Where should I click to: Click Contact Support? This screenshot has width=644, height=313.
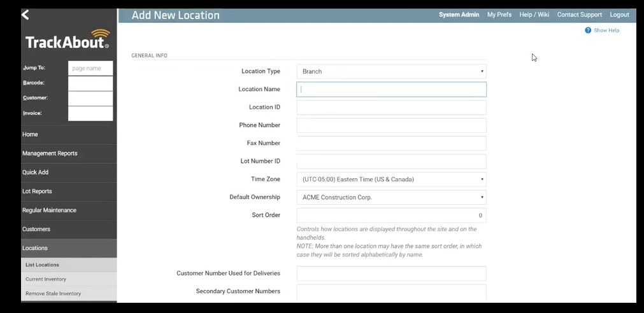tap(580, 15)
